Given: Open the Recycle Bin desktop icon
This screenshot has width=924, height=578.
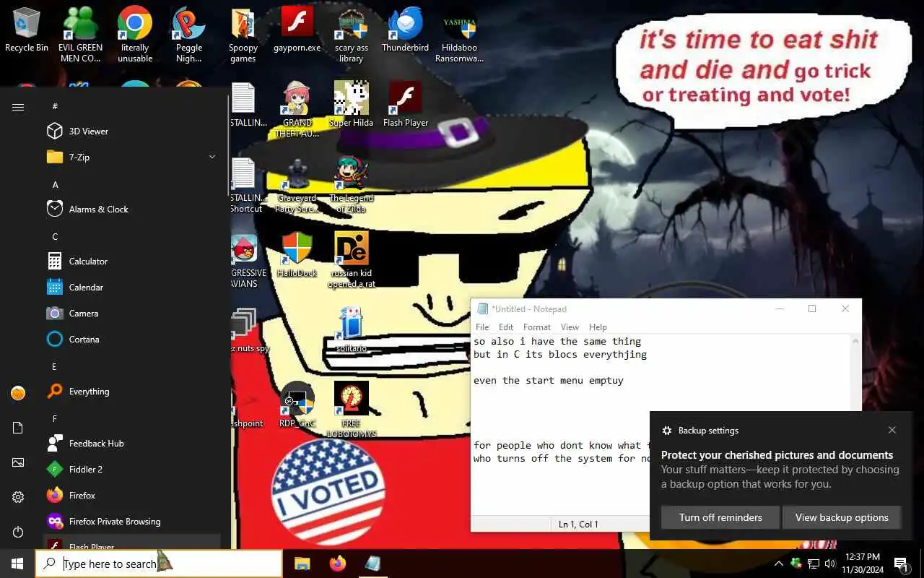Looking at the screenshot, I should [27, 30].
